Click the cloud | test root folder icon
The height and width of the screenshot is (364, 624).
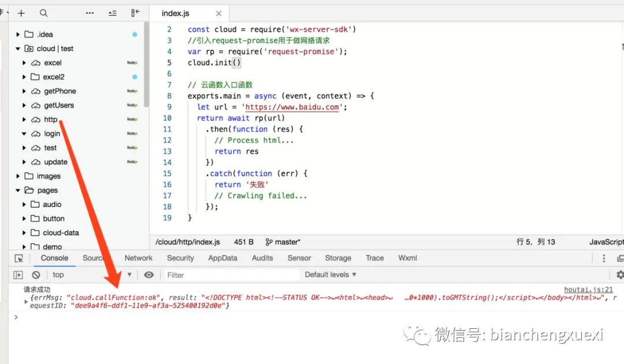click(29, 49)
